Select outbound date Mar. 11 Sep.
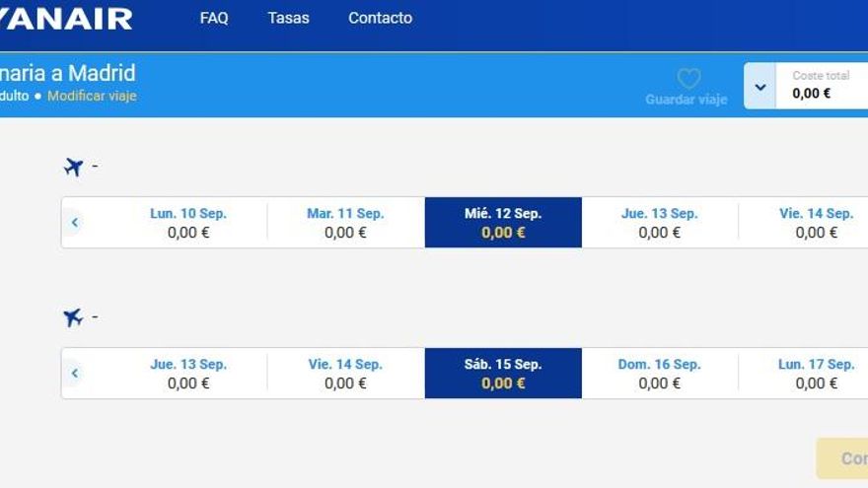Viewport: 868px width, 488px height. coord(345,223)
